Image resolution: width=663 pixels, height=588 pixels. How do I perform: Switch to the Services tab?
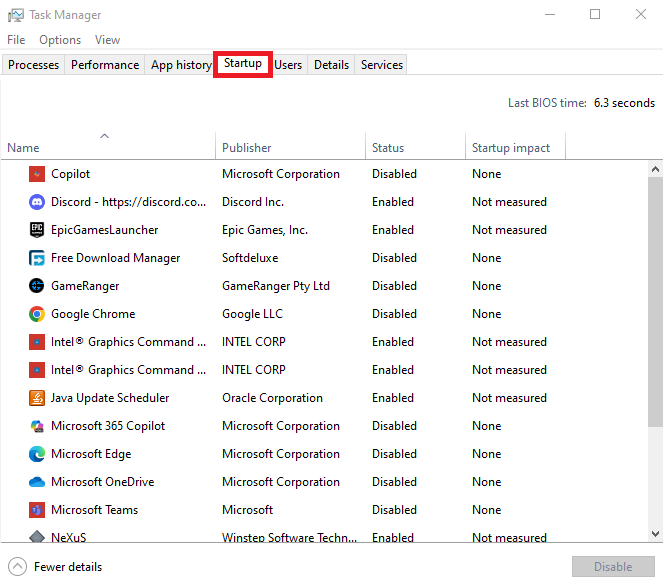pyautogui.click(x=382, y=65)
